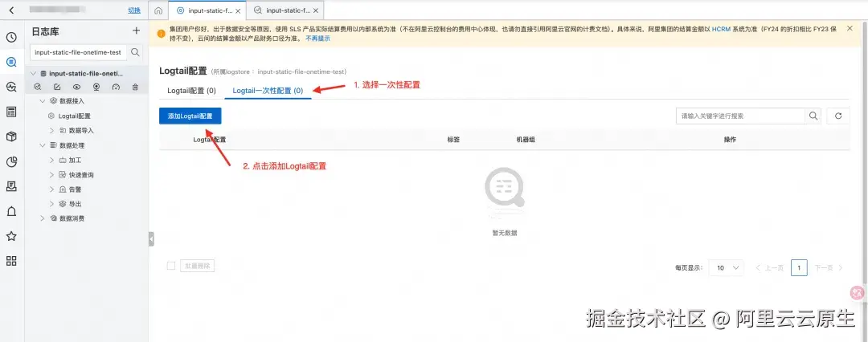This screenshot has height=342, width=868.
Task: Click the 切换 link
Action: point(134,10)
